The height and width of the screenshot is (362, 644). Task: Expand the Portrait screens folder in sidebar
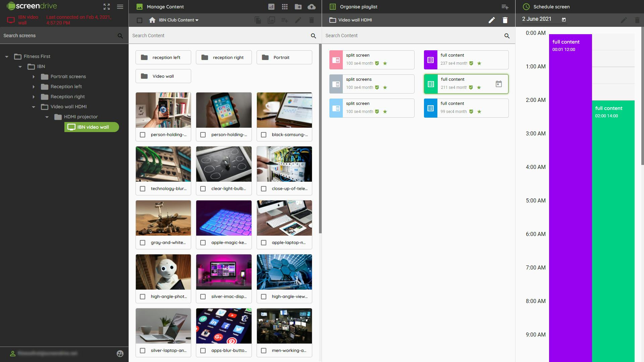(34, 76)
